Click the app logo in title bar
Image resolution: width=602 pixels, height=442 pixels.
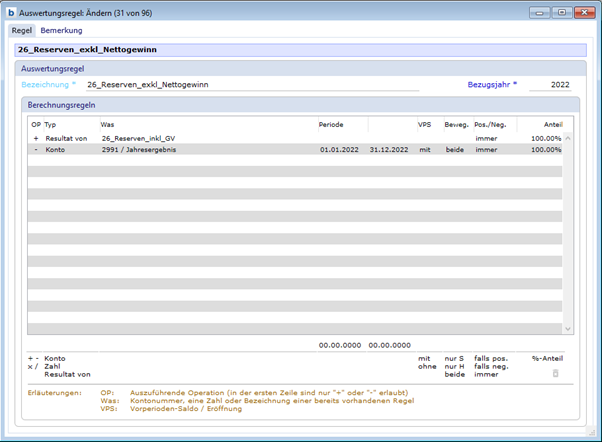click(x=11, y=12)
